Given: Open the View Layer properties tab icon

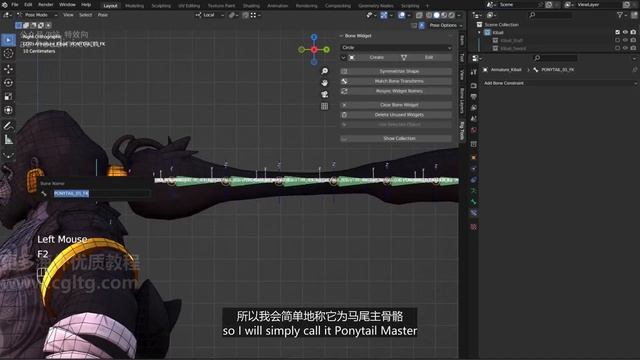Looking at the screenshot, I should [473, 108].
